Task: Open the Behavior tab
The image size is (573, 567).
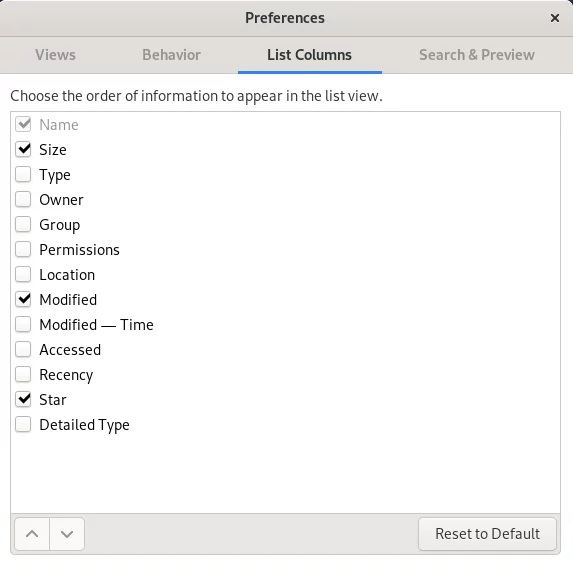Action: point(171,55)
